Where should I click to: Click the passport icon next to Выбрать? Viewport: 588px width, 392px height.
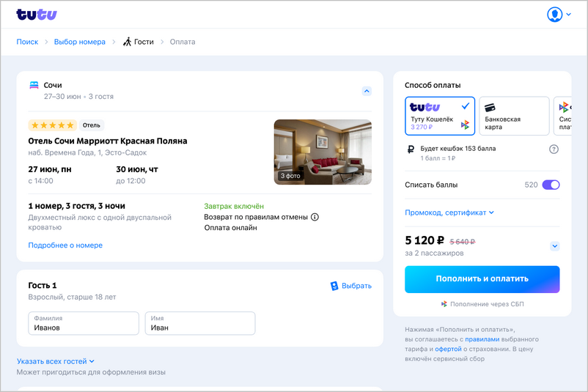(334, 286)
